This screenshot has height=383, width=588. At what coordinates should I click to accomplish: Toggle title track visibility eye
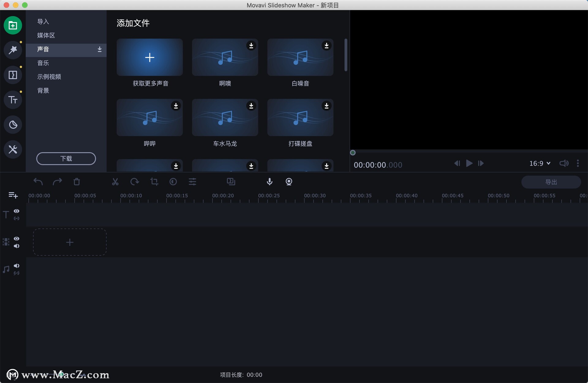coord(17,211)
